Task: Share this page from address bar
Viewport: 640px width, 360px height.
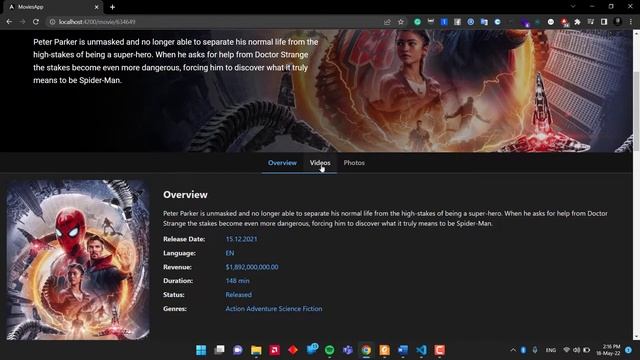Action: coord(387,22)
